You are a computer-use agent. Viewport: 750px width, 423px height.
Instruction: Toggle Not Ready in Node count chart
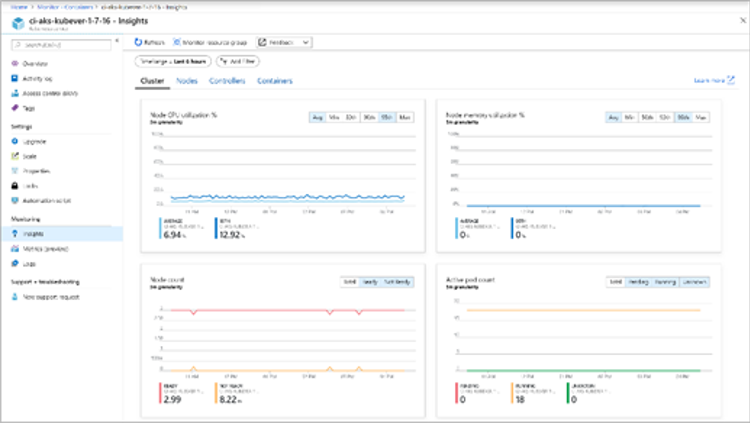397,282
